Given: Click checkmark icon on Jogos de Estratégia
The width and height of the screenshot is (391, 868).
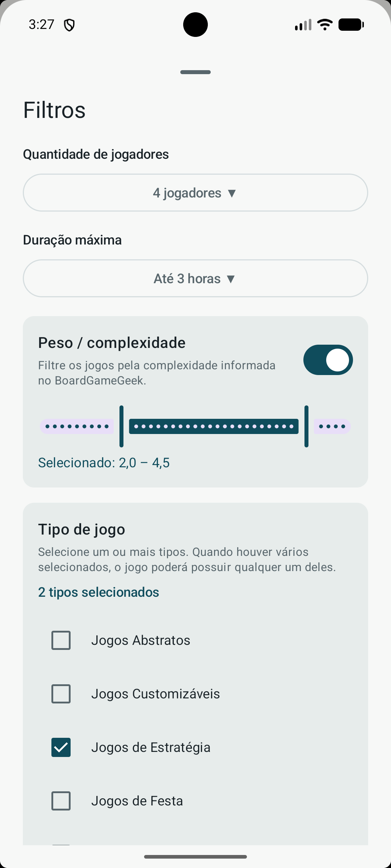Looking at the screenshot, I should tap(61, 747).
